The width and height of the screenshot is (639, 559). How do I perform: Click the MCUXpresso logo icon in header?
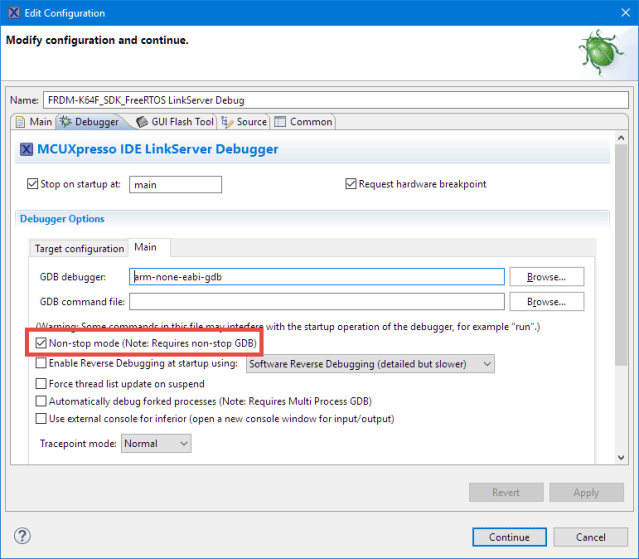[27, 150]
